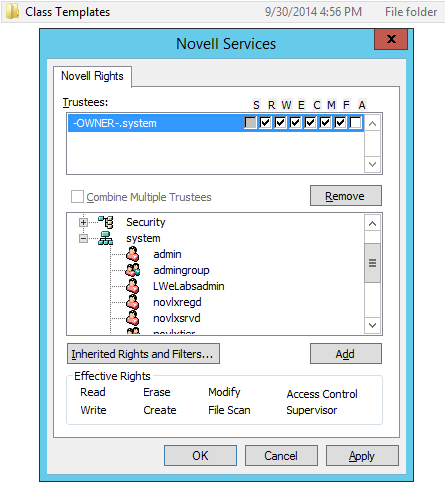Click the Remove button
Screen dimensions: 445x483
click(346, 196)
